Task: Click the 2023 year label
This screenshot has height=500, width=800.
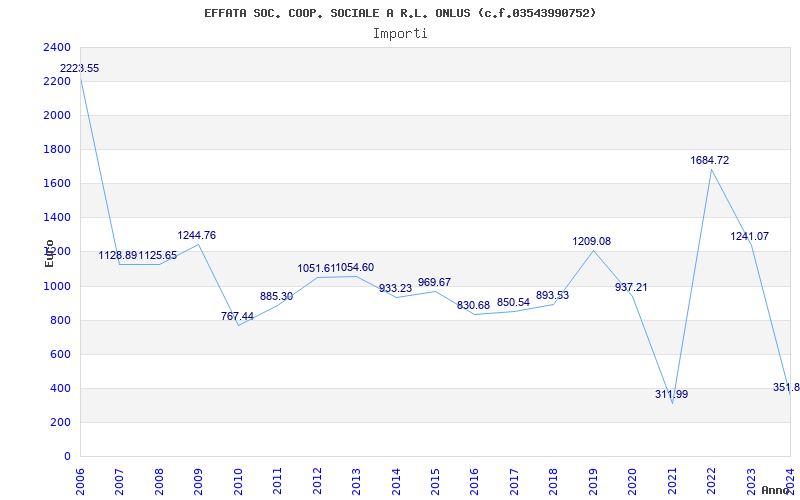Action: [751, 482]
